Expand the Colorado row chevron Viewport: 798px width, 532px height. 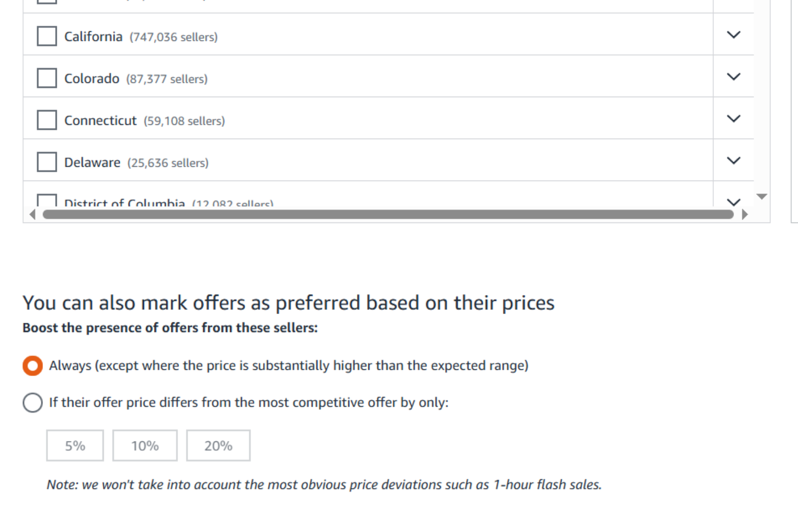pos(734,77)
